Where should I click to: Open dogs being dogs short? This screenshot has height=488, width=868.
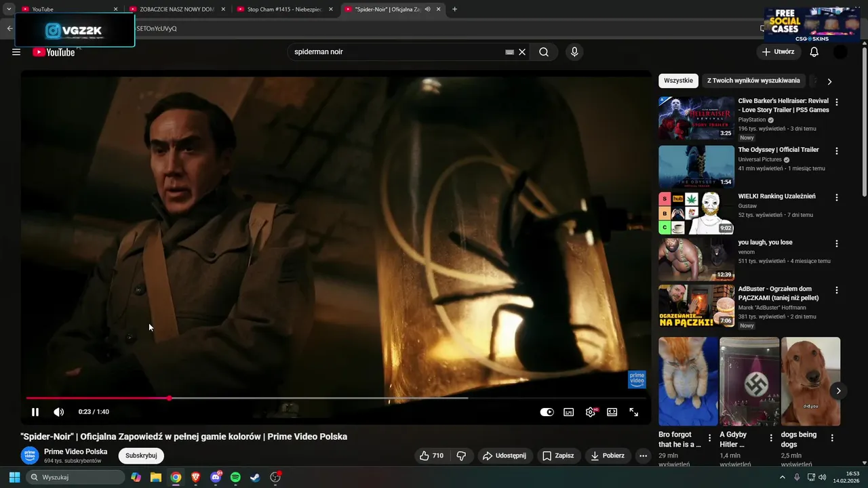[810, 382]
